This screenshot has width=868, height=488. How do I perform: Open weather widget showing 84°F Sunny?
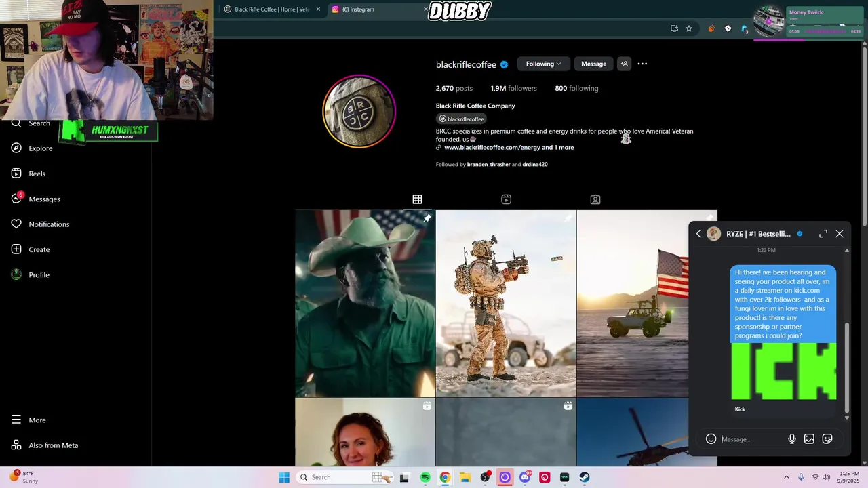point(24,477)
